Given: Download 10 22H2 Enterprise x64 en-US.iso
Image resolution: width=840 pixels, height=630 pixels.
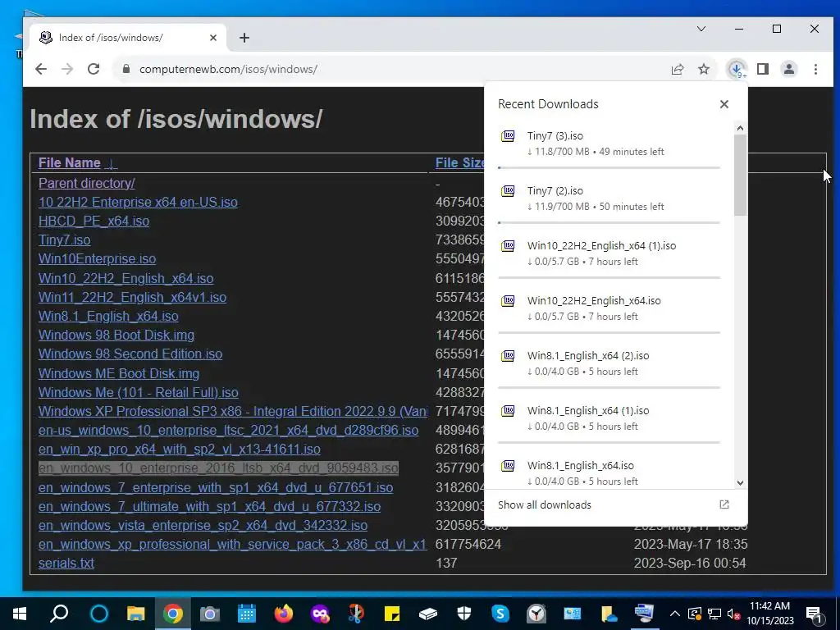Looking at the screenshot, I should (x=138, y=202).
